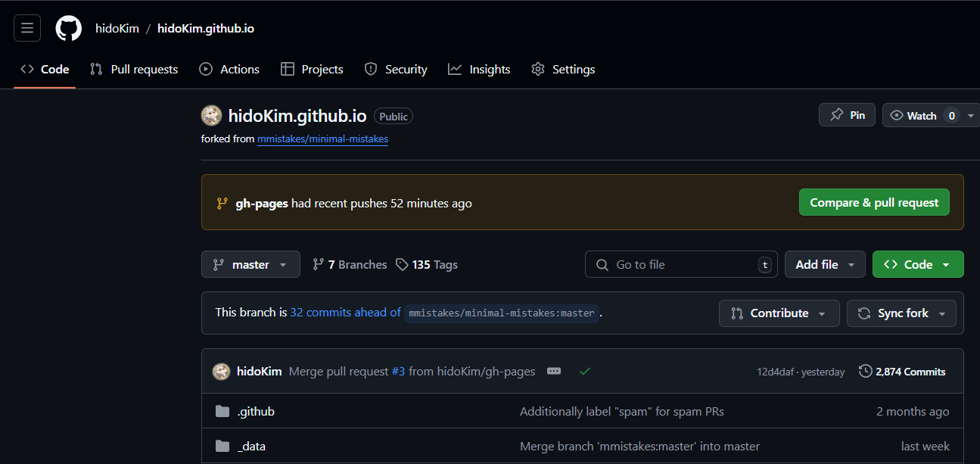Open the hamburger navigation menu
980x464 pixels.
click(27, 29)
